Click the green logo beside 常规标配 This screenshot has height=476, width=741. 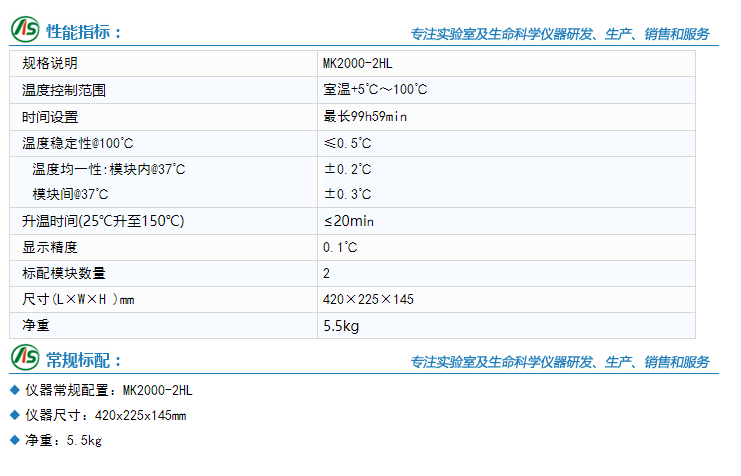[x=26, y=357]
